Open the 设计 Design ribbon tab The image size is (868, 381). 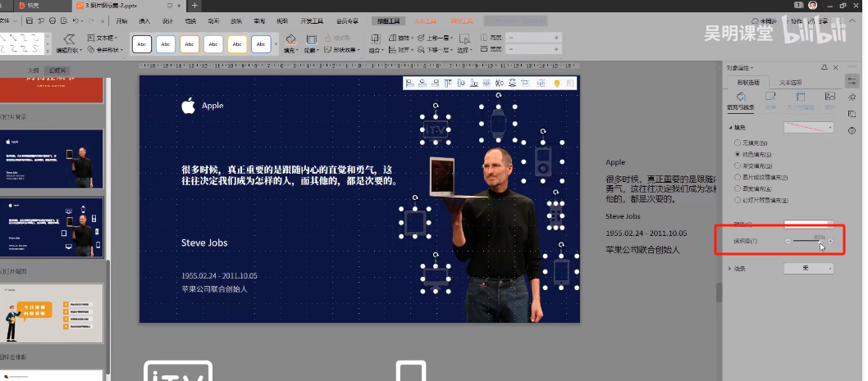pyautogui.click(x=167, y=21)
